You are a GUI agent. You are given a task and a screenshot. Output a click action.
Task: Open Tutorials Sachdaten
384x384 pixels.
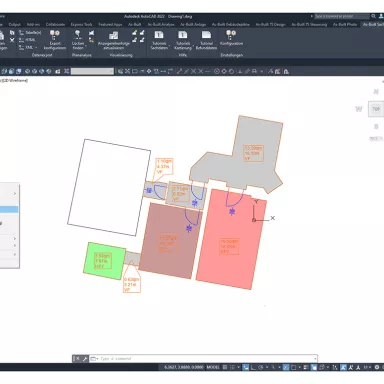159,40
